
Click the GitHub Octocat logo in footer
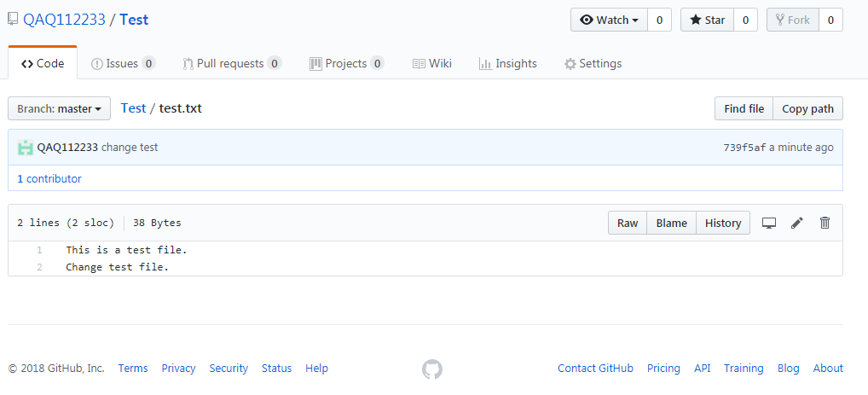(x=432, y=369)
